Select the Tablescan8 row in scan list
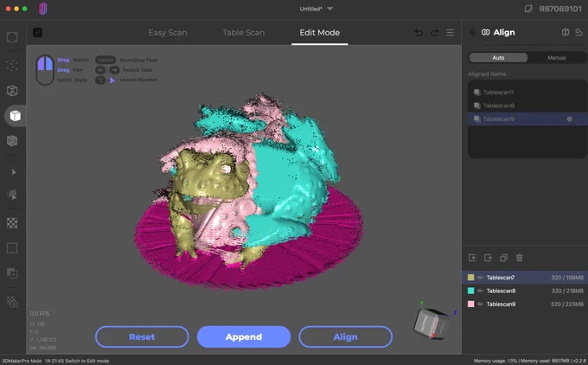 pyautogui.click(x=525, y=291)
